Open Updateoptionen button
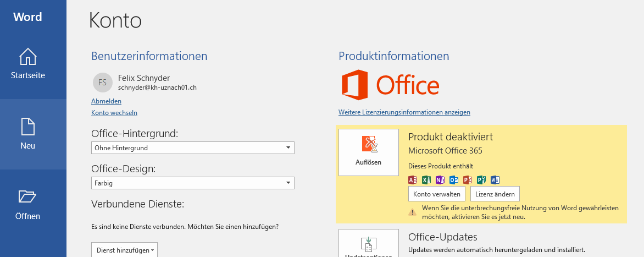Screen dimensions: 644x257 368,243
